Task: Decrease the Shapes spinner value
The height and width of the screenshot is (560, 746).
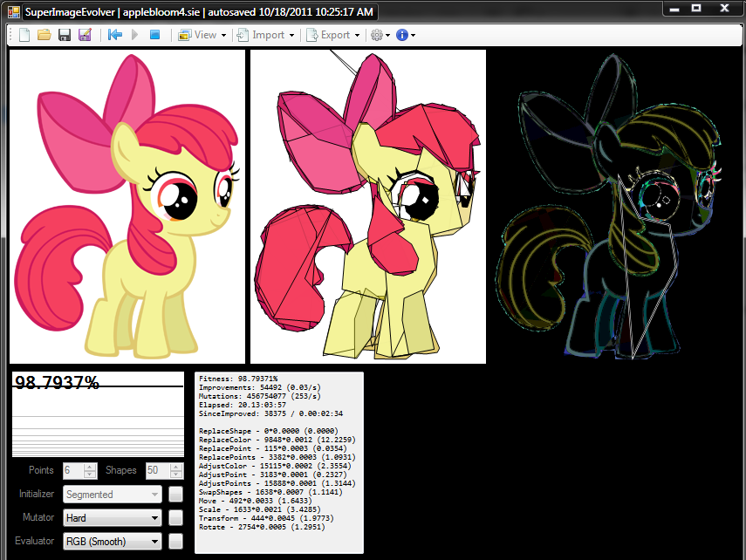Action: click(x=176, y=475)
